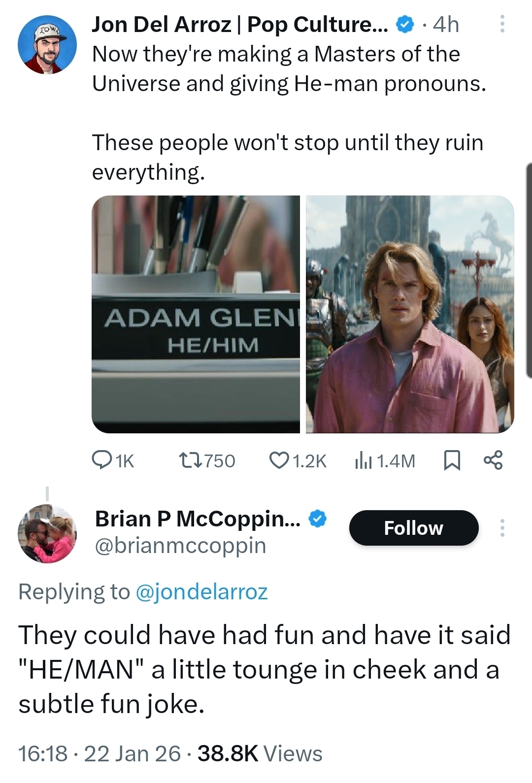Tap the 38.8K Views count
This screenshot has width=532, height=783.
tap(260, 753)
